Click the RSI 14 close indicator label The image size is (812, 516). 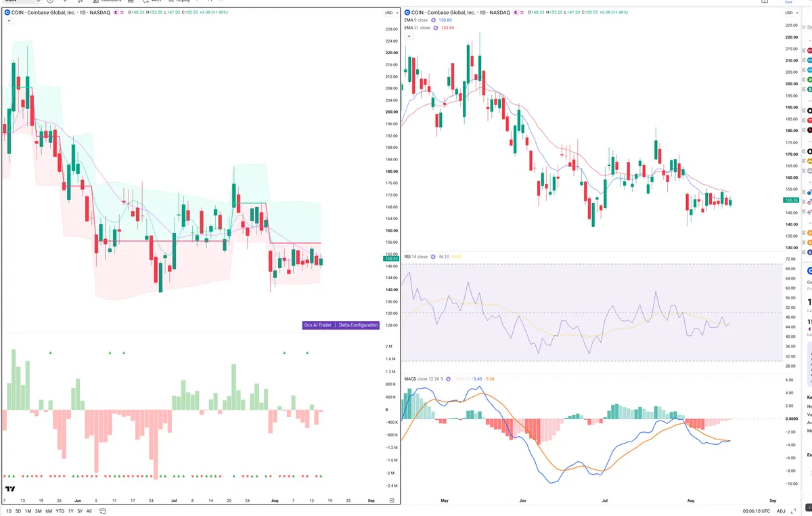tap(415, 257)
